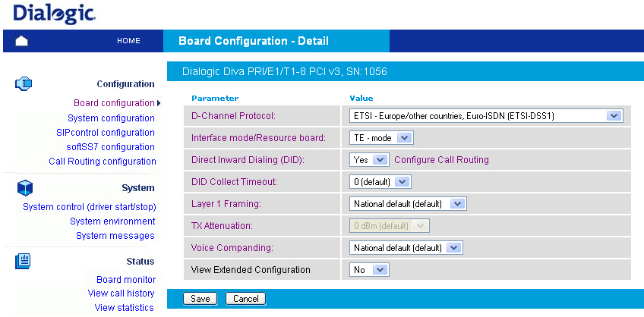Expand the View Extended Configuration dropdown
644x317 pixels.
click(x=369, y=270)
